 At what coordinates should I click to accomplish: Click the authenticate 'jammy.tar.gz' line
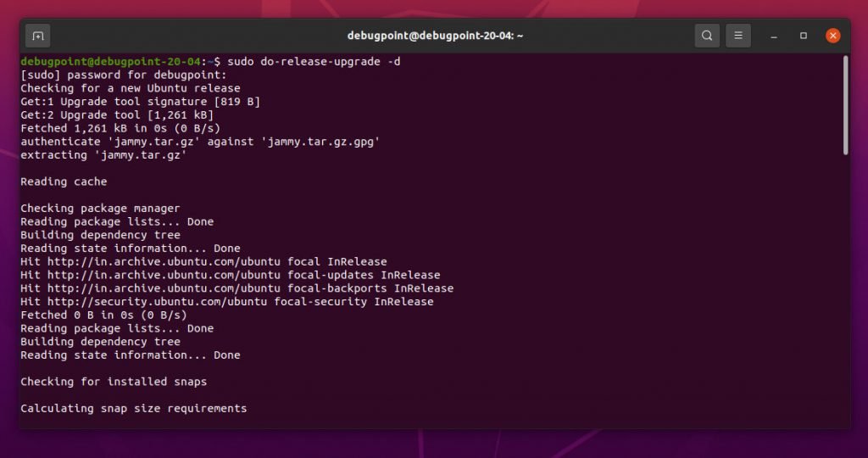click(200, 142)
